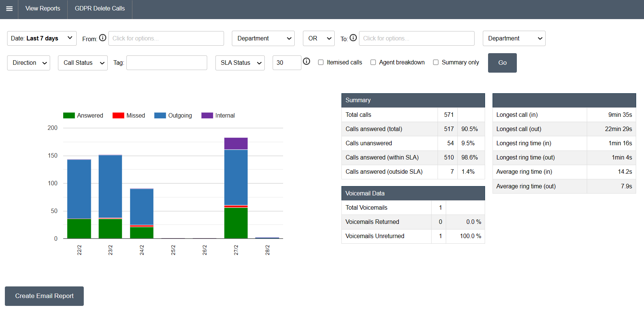The height and width of the screenshot is (319, 644).
Task: Click into the Tag input field
Action: click(x=167, y=63)
